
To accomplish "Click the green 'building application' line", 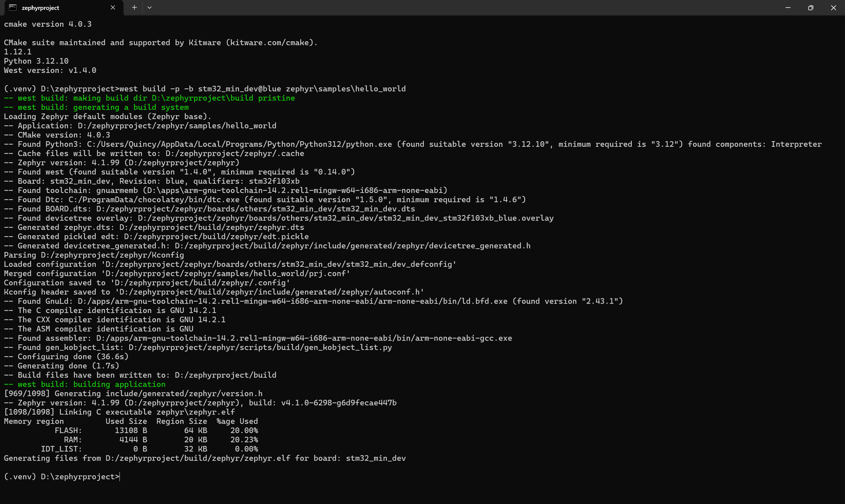I will 84,384.
